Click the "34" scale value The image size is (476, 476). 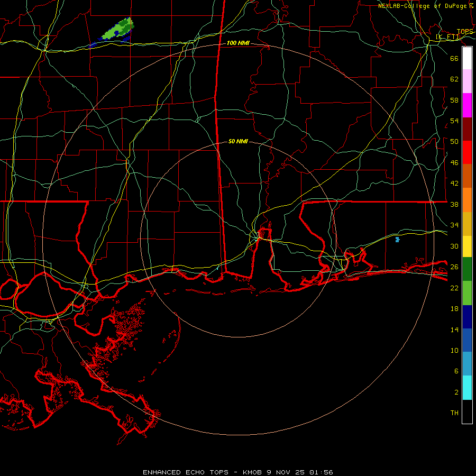pos(454,225)
